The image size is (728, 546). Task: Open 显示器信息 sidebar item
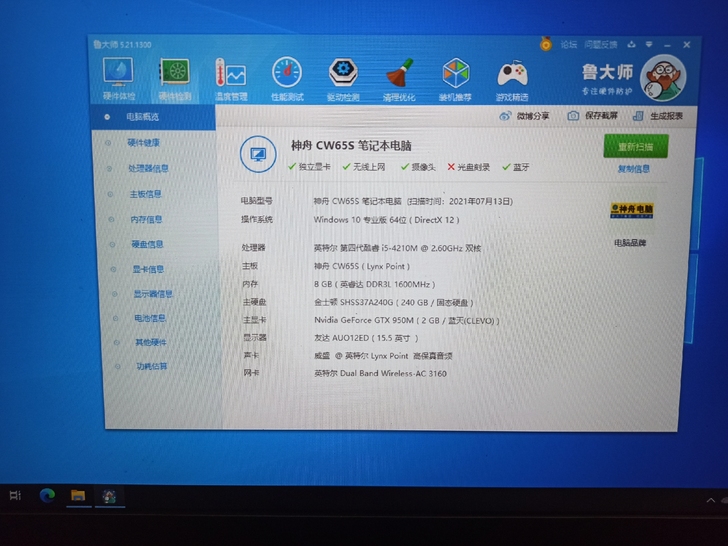coord(153,294)
